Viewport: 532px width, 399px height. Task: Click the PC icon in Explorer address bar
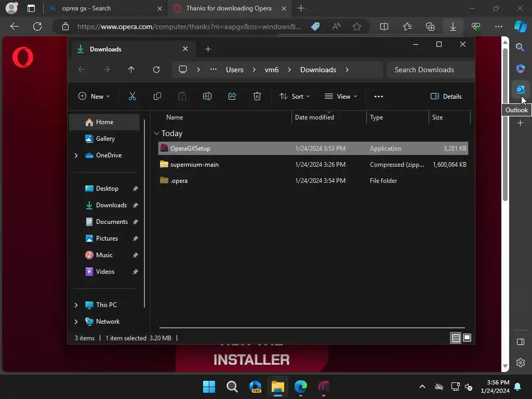tap(183, 70)
